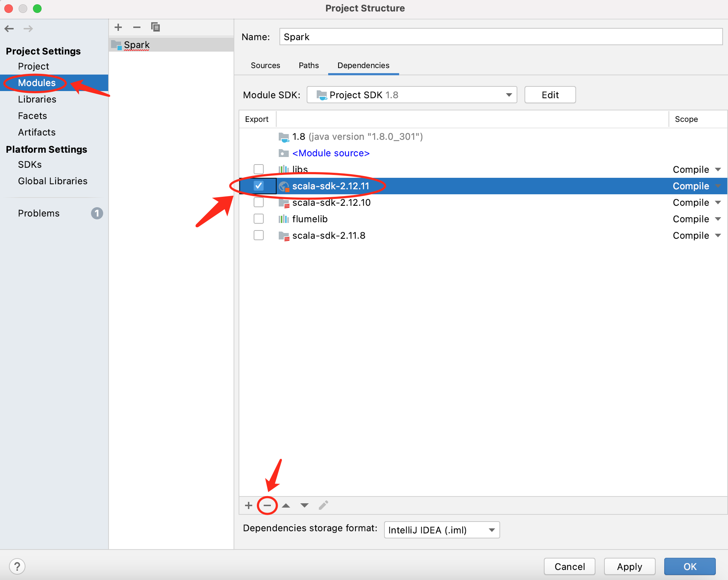
Task: Remove the selected dependency with the minus icon
Action: tap(267, 505)
